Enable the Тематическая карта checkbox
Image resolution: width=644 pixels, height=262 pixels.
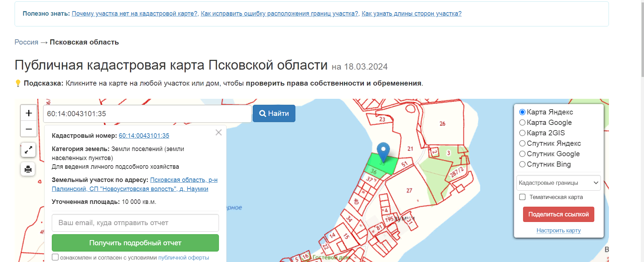tap(522, 197)
